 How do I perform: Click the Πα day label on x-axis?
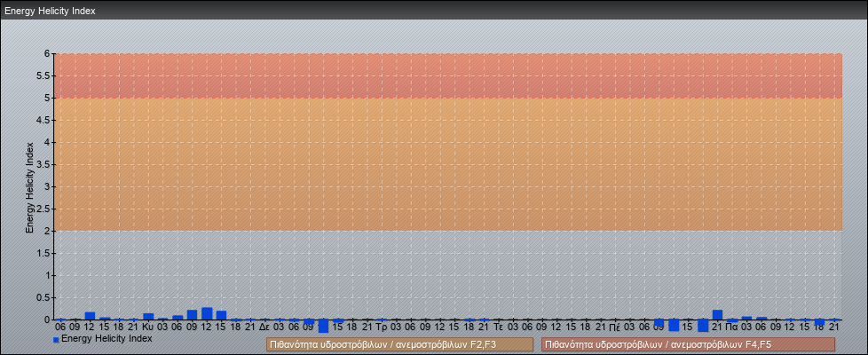point(732,327)
